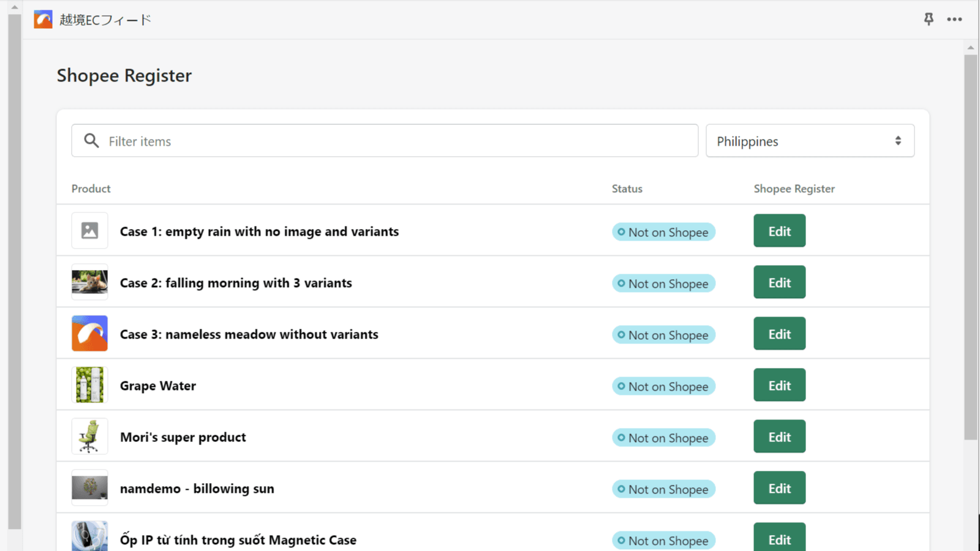Open the kitten thumbnail for Case 2

pyautogui.click(x=89, y=282)
